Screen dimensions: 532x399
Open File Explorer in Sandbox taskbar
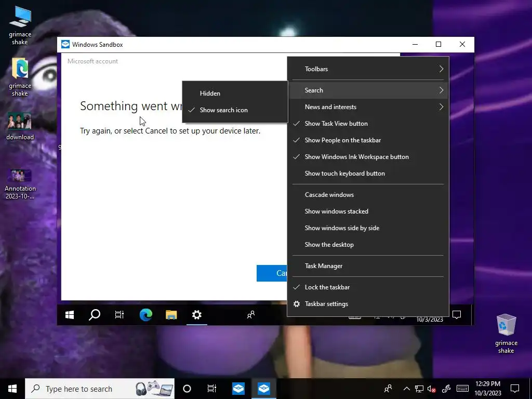point(171,315)
